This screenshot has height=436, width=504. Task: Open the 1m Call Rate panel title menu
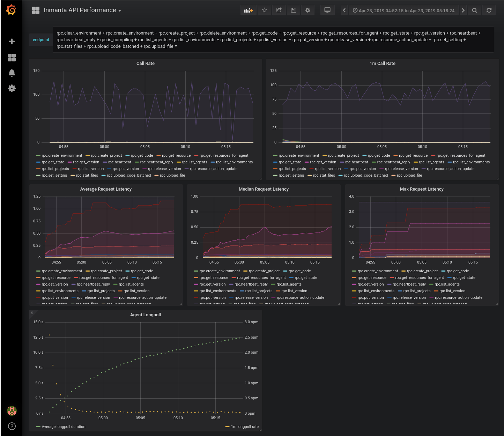pyautogui.click(x=383, y=64)
